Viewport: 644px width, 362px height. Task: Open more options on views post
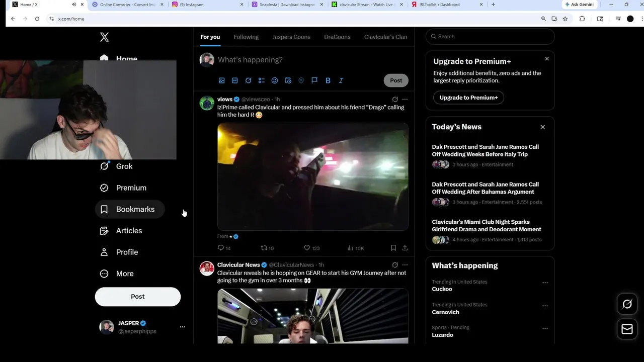click(405, 100)
